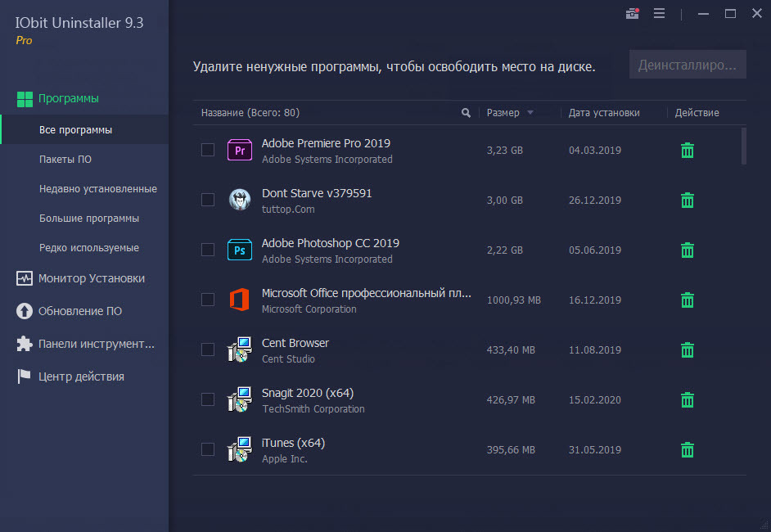Viewport: 771px width, 532px height.
Task: Check the iTunes (x64) checkbox
Action: click(208, 449)
